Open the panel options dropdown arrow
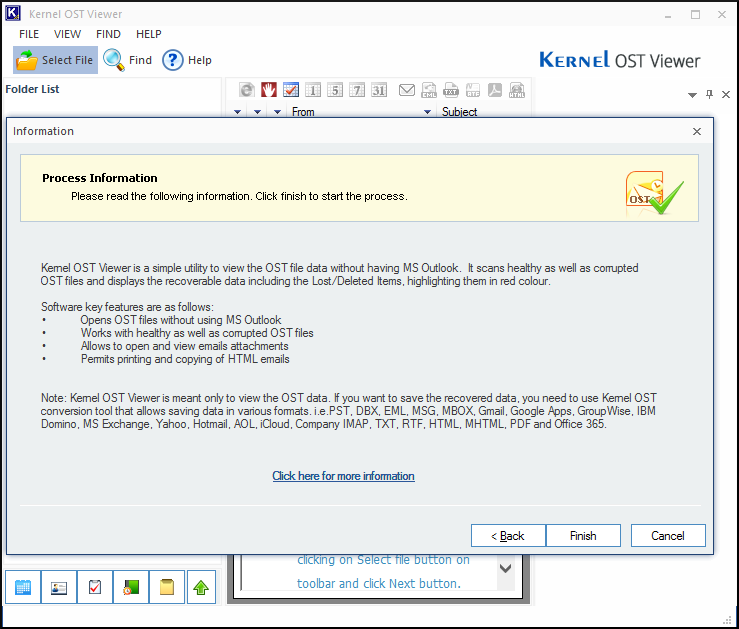The image size is (739, 629). (692, 95)
